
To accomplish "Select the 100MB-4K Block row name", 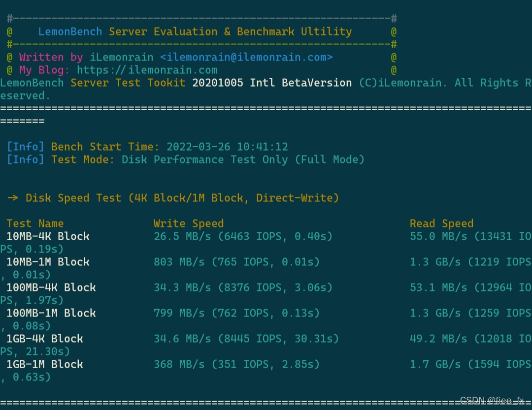I will [51, 287].
